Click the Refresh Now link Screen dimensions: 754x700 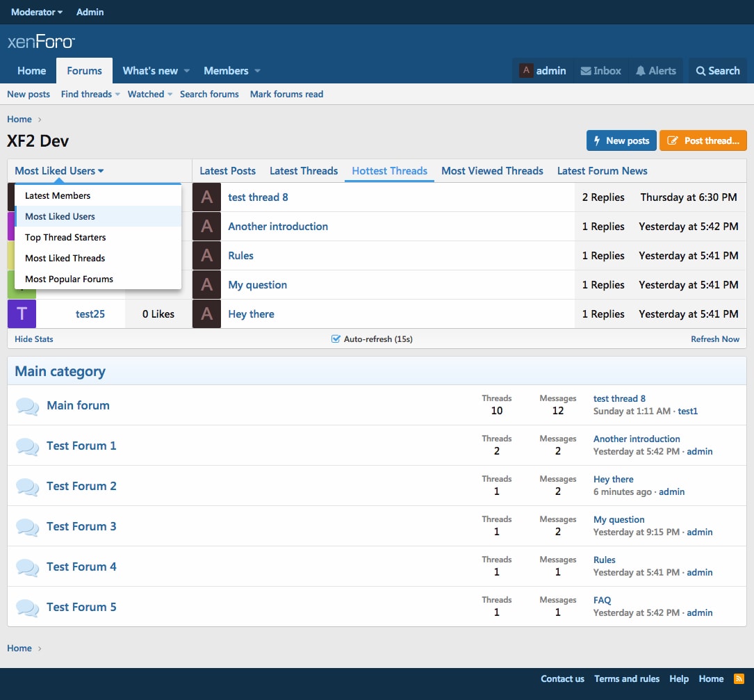[x=715, y=339]
